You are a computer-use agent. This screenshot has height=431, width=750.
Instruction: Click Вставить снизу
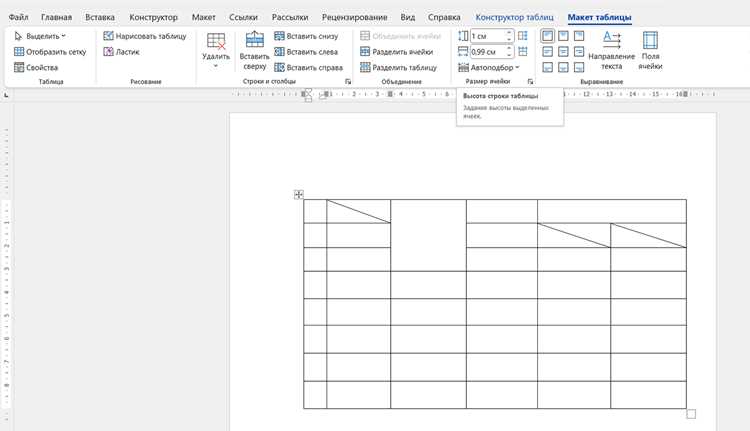pos(306,36)
